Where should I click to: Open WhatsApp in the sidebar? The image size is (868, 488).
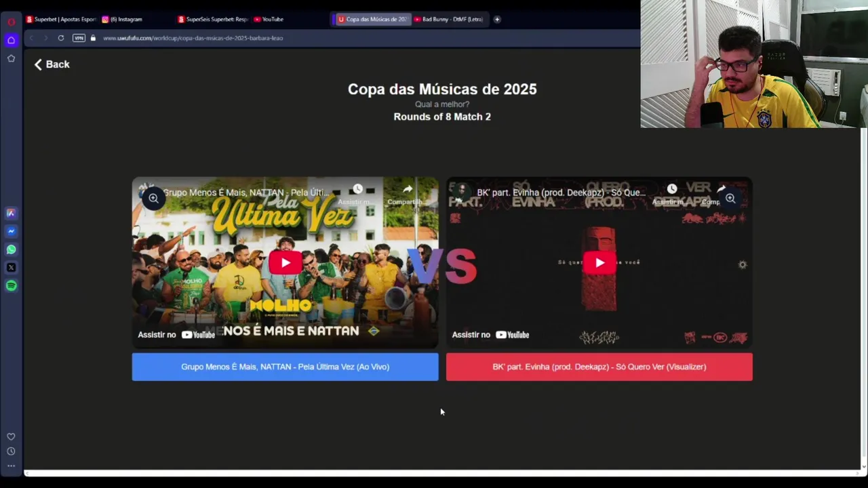11,249
